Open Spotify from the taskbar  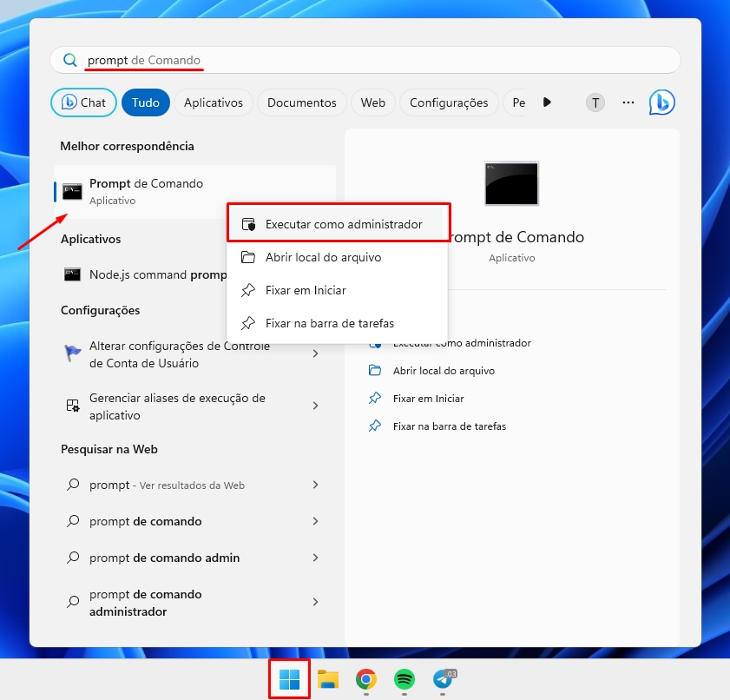[404, 679]
